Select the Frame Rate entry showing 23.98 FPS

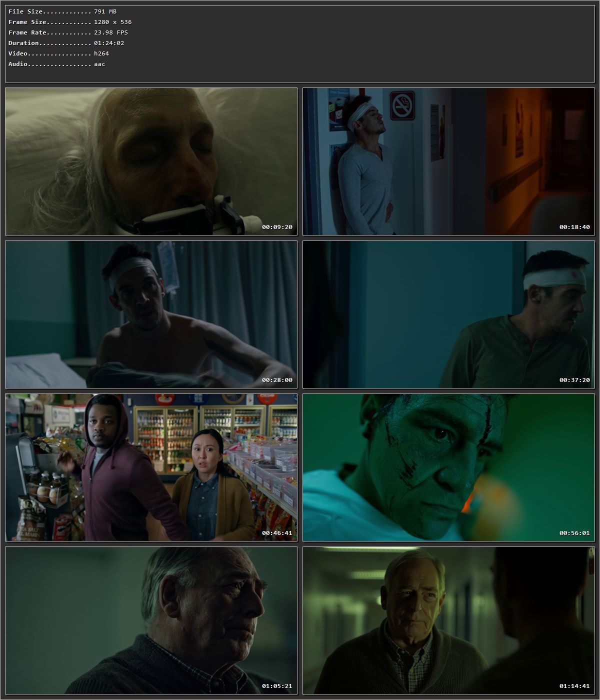click(x=109, y=32)
